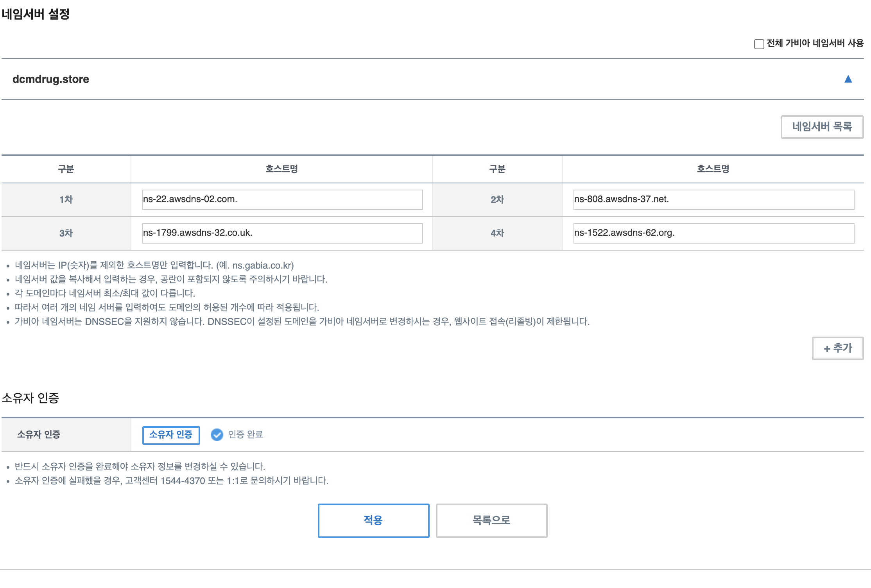Select the 3차 field ns-1799.awsdns-32.co.uk
The height and width of the screenshot is (588, 871).
pyautogui.click(x=282, y=233)
